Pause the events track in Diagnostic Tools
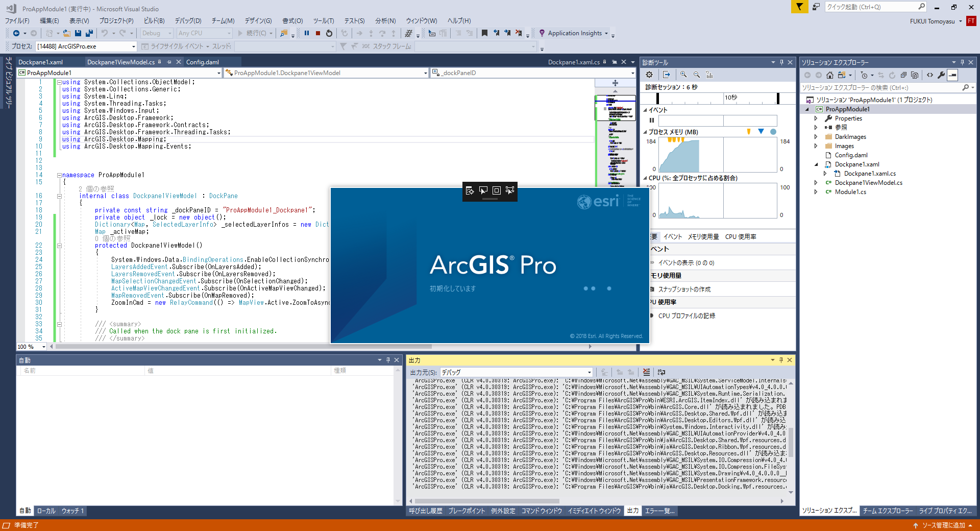This screenshot has height=531, width=980. tap(652, 120)
